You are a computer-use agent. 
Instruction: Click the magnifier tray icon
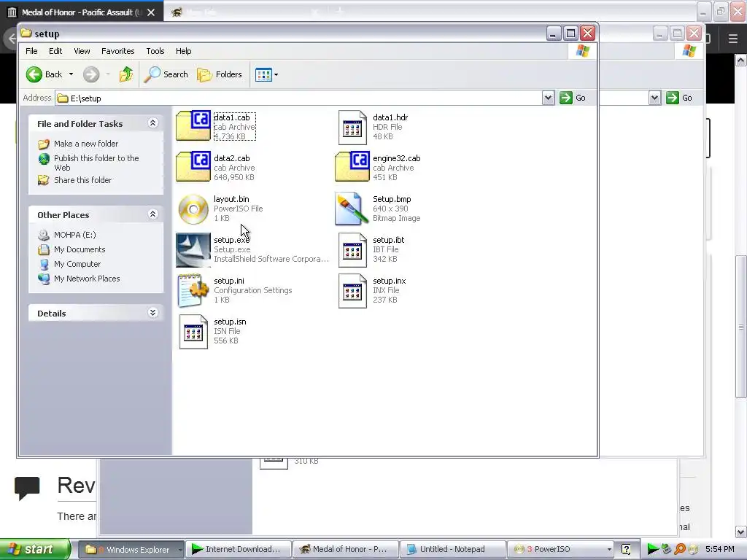[681, 550]
